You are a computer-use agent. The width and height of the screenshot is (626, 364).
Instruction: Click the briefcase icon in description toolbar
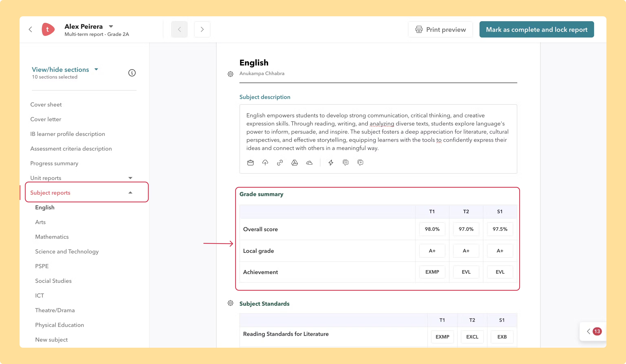point(250,163)
